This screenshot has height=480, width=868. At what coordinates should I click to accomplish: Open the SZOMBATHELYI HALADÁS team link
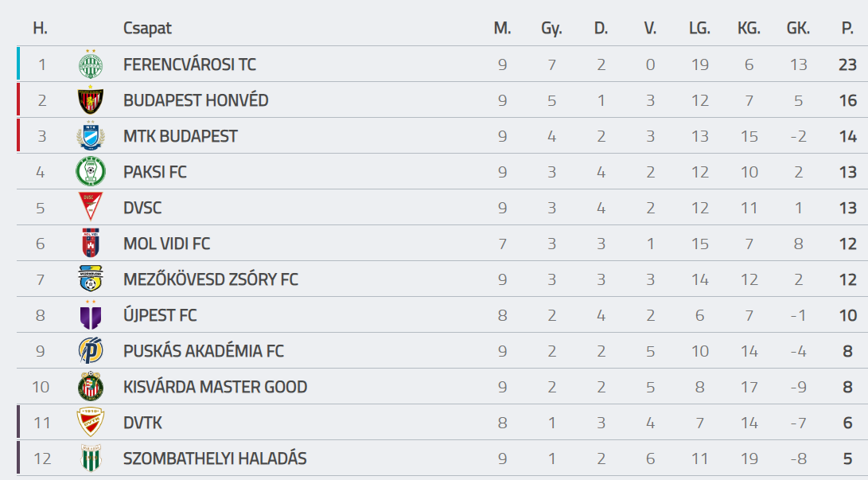pyautogui.click(x=215, y=459)
